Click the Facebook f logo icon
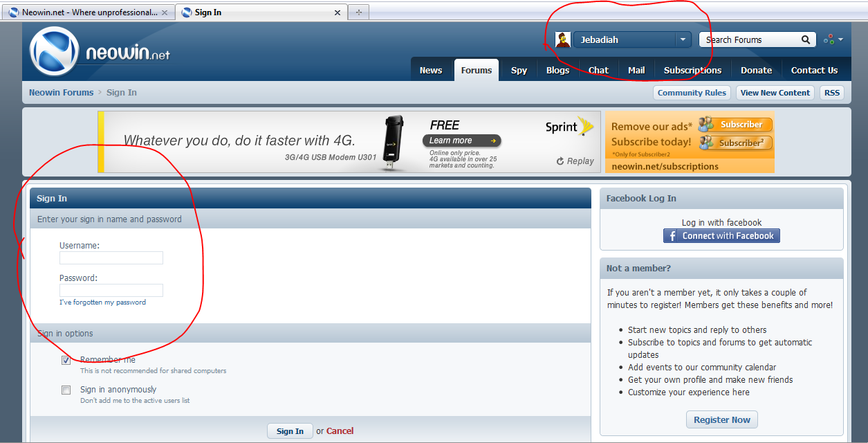Image resolution: width=868 pixels, height=443 pixels. pos(671,236)
